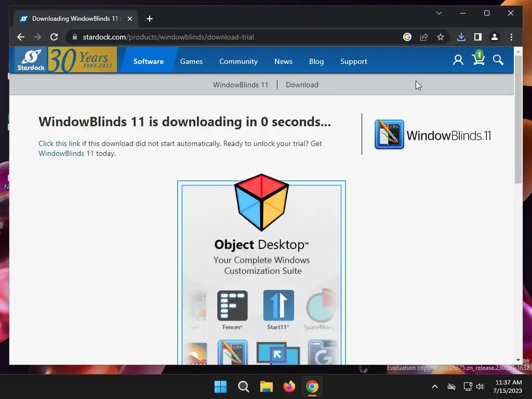Toggle Chrome side panel

(x=478, y=37)
